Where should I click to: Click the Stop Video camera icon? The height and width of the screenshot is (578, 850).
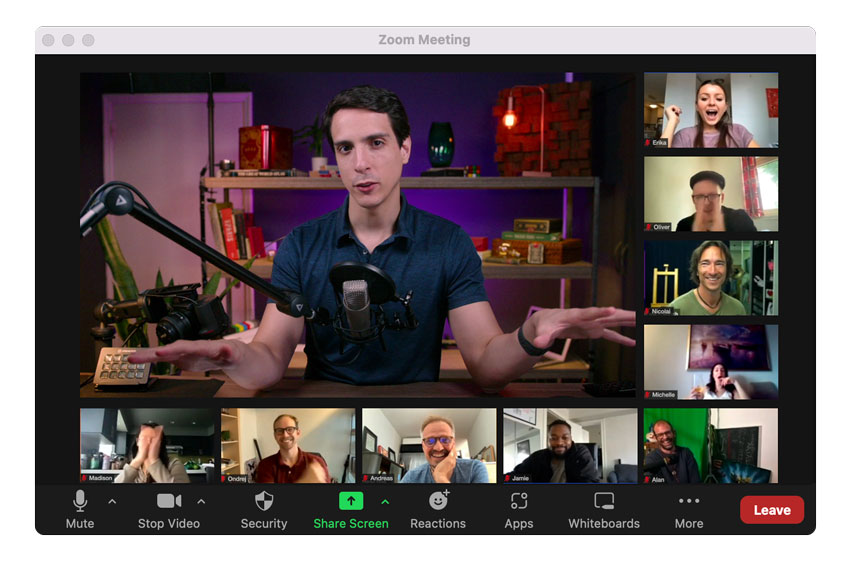pyautogui.click(x=168, y=501)
